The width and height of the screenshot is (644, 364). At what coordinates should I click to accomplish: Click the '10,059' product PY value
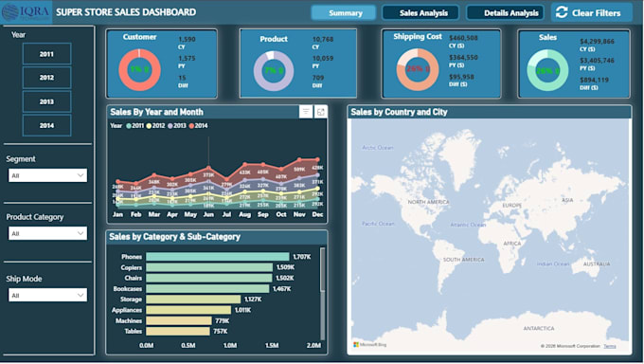(x=323, y=59)
